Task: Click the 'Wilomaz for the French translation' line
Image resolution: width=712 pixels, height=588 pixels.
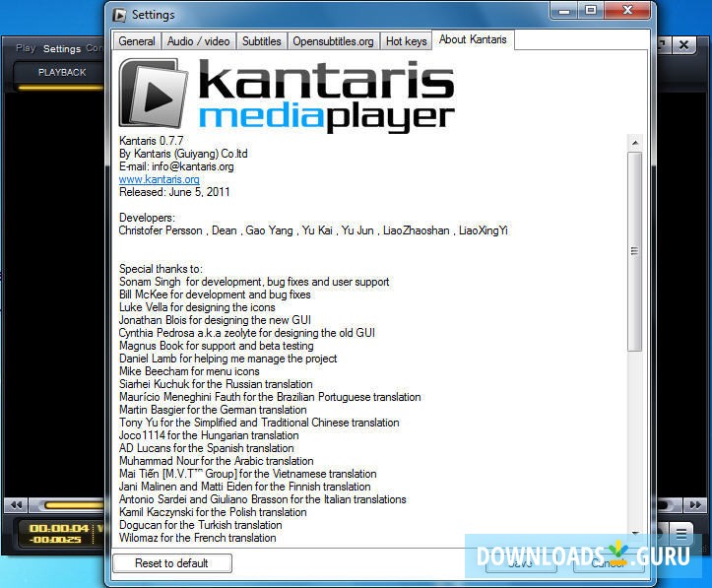Action: [198, 538]
